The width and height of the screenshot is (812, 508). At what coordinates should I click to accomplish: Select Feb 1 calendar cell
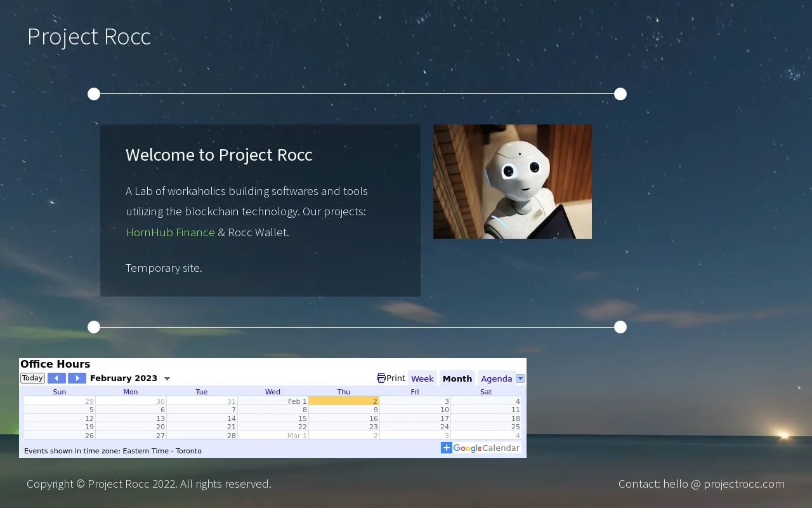pos(273,401)
